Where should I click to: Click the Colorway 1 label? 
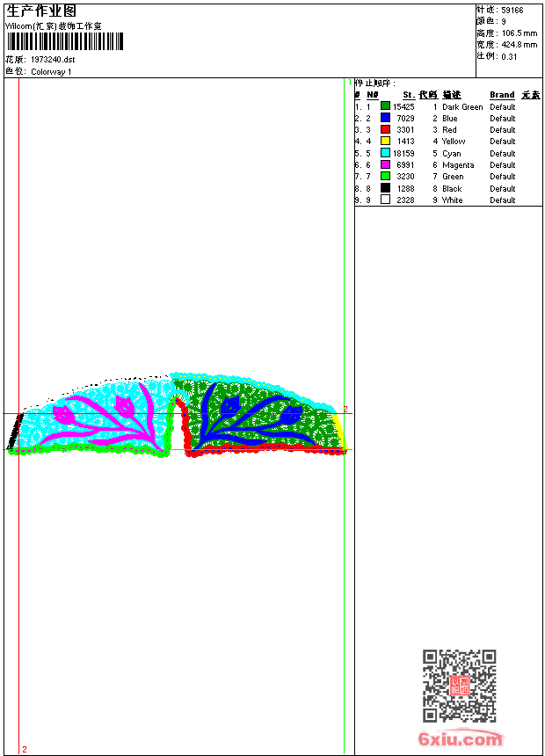[x=51, y=72]
